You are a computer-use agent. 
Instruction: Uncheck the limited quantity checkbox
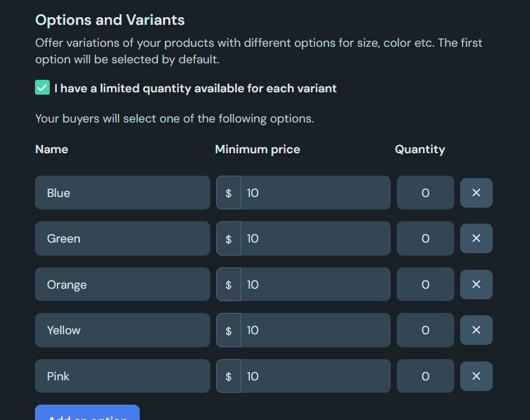(42, 88)
